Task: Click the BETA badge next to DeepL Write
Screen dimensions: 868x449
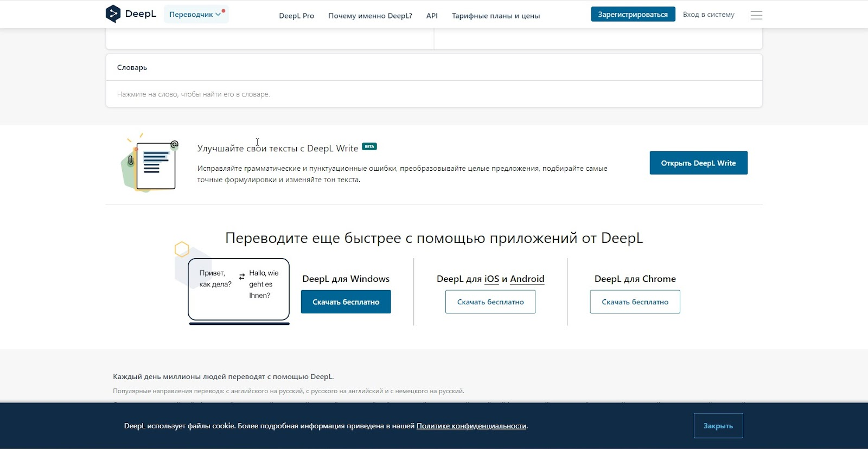Action: [x=369, y=146]
